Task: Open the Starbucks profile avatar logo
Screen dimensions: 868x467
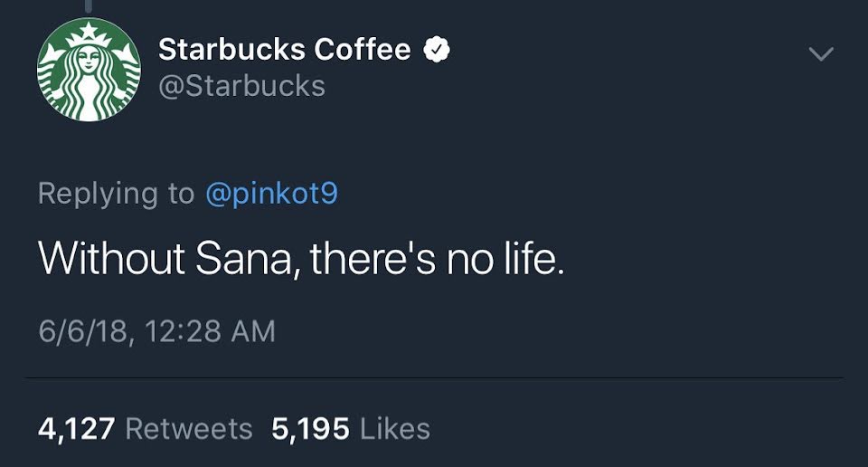Action: (89, 71)
